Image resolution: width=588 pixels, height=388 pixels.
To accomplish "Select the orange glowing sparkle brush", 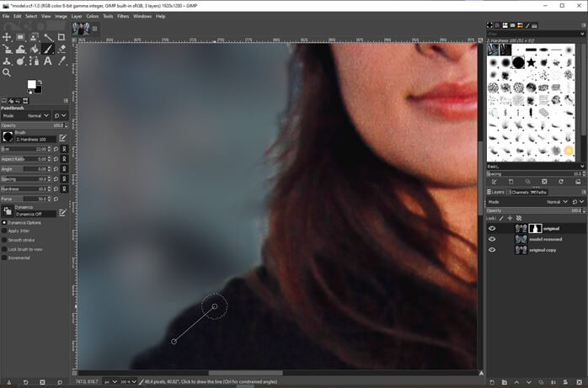I will [569, 151].
